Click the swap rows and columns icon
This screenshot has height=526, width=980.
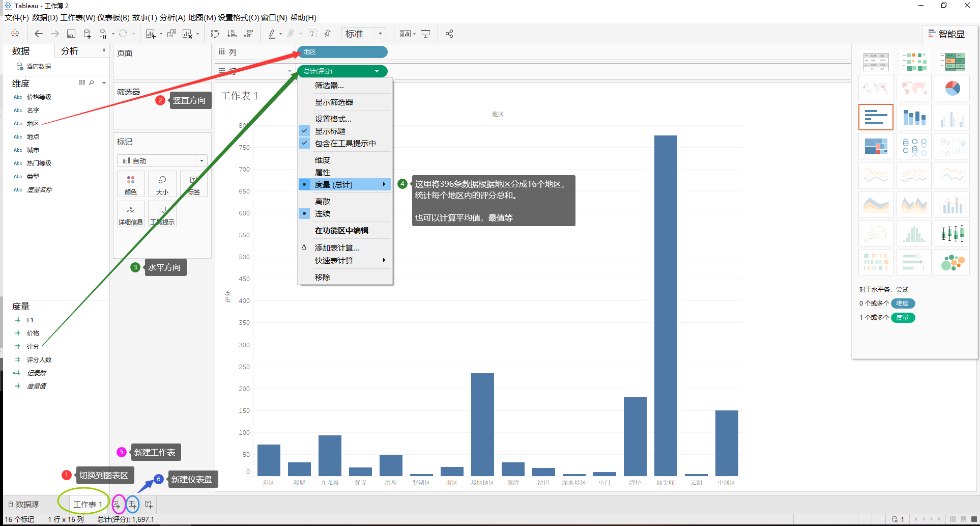click(215, 34)
